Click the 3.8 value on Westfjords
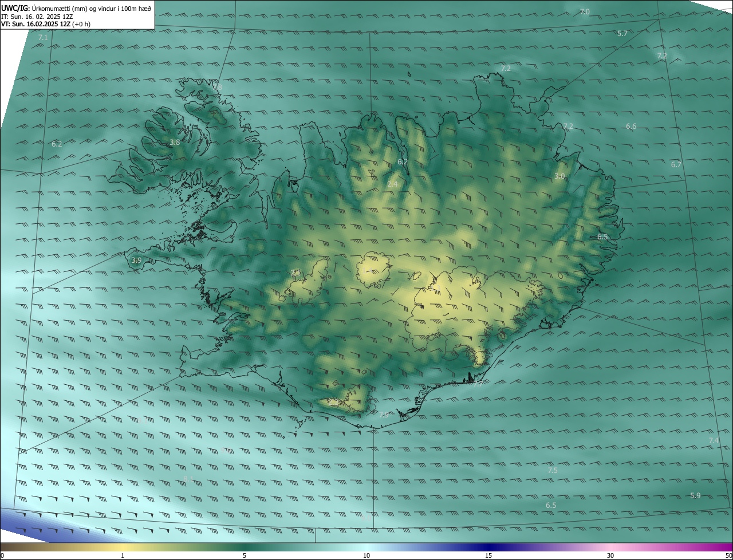Screen dimensions: 733x560 pyautogui.click(x=175, y=143)
